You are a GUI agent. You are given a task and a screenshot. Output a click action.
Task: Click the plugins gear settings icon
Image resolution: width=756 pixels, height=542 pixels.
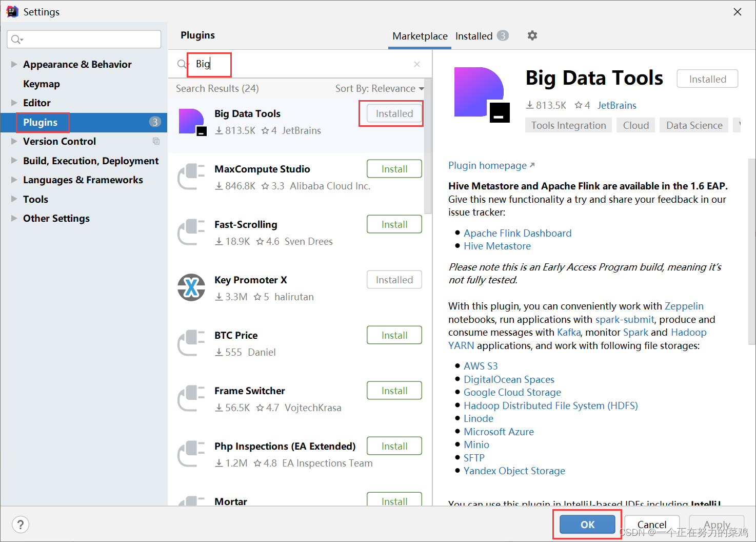[x=532, y=35]
